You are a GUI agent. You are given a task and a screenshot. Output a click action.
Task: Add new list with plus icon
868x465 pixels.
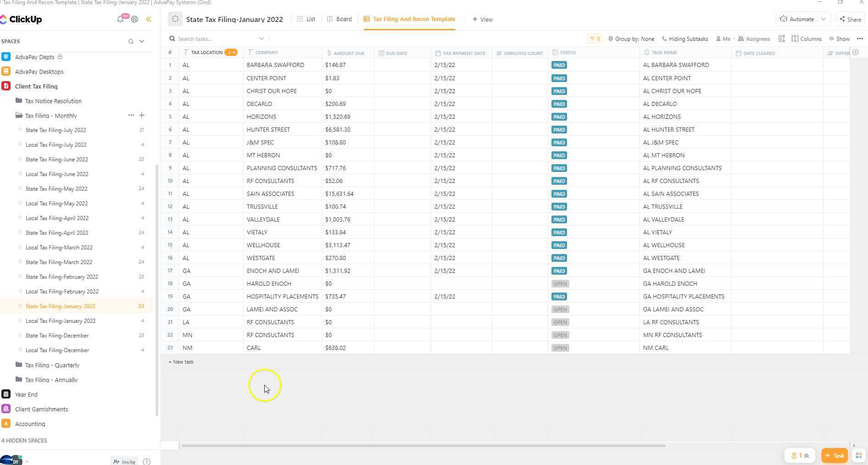pos(142,115)
